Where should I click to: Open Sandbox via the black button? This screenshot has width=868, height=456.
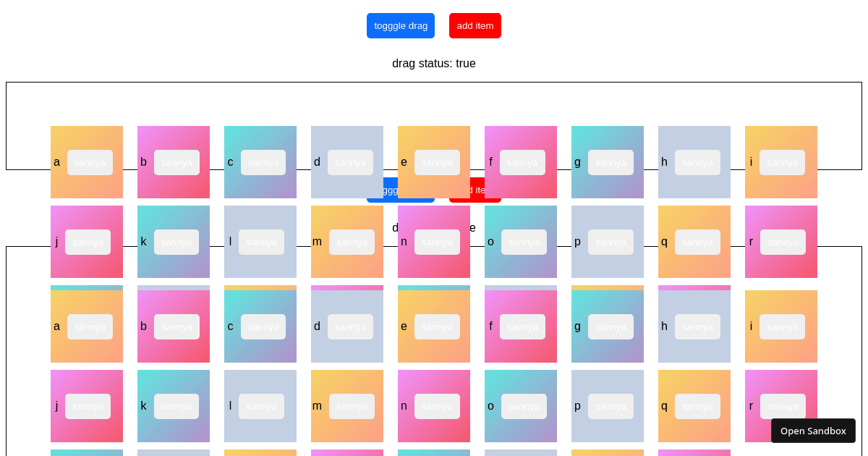(x=813, y=431)
